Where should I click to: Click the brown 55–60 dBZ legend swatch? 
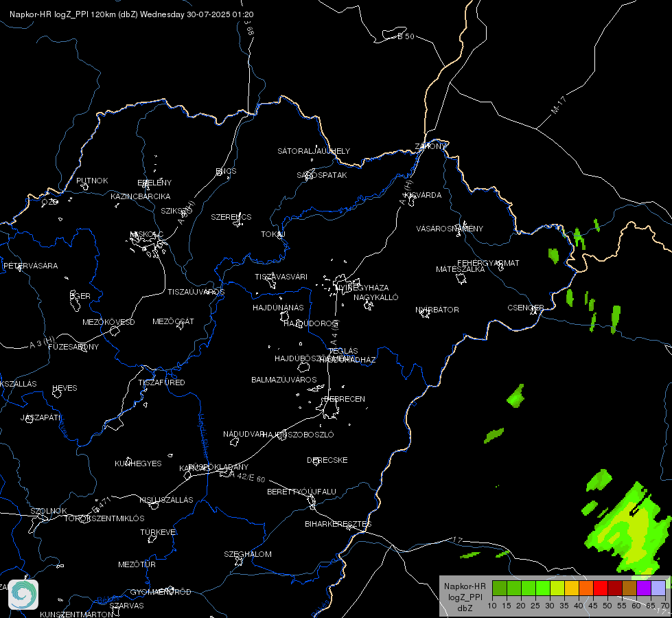(629, 588)
